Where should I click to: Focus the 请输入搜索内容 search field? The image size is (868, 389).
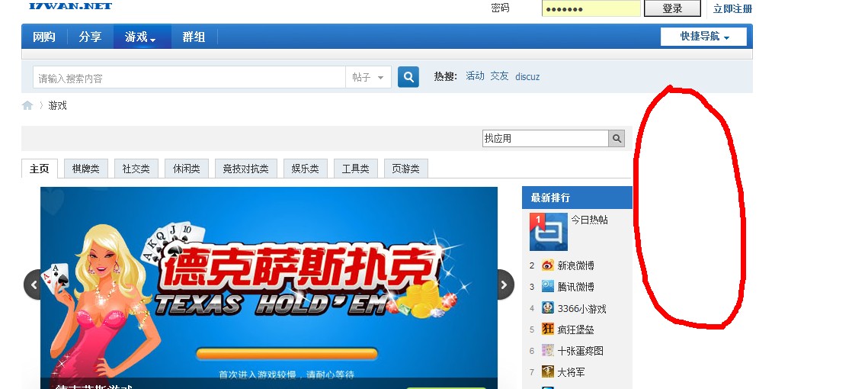189,78
